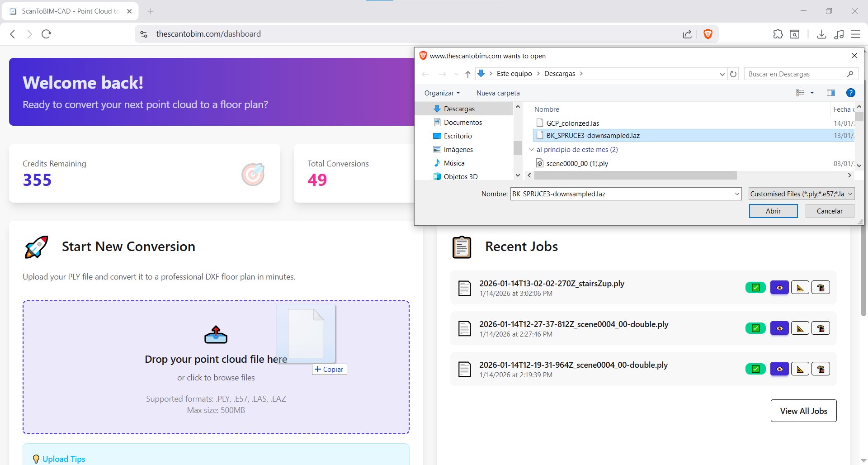Toggle the preview pane in the file dialog

tap(830, 93)
